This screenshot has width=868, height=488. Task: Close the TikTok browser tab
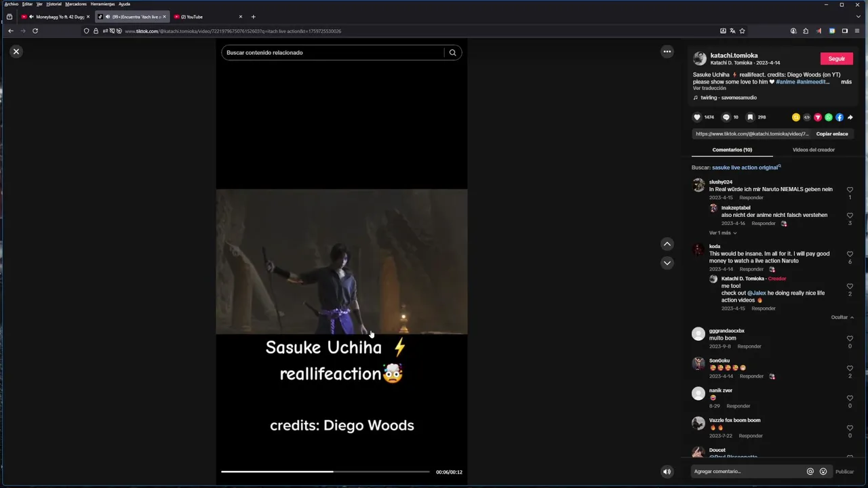(164, 17)
